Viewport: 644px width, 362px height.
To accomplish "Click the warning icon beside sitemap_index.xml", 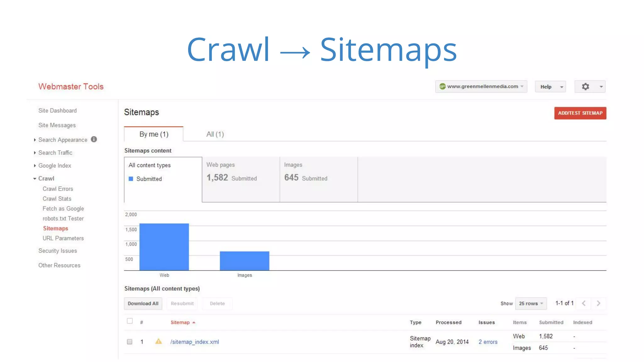I will click(158, 341).
